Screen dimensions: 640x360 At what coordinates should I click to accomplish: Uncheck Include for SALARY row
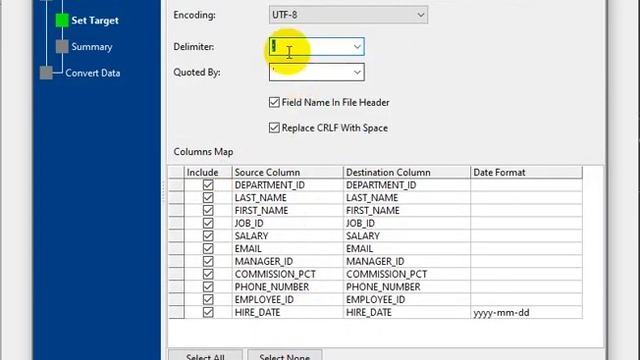pos(208,236)
